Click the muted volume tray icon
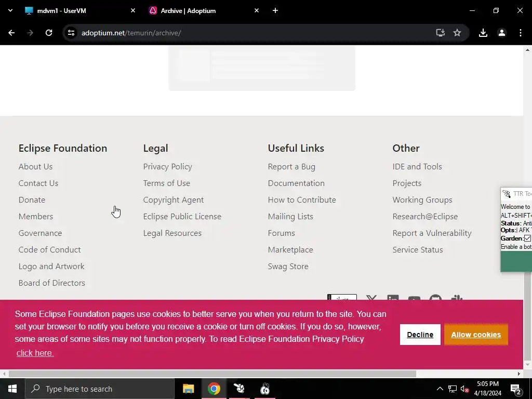 click(x=464, y=389)
